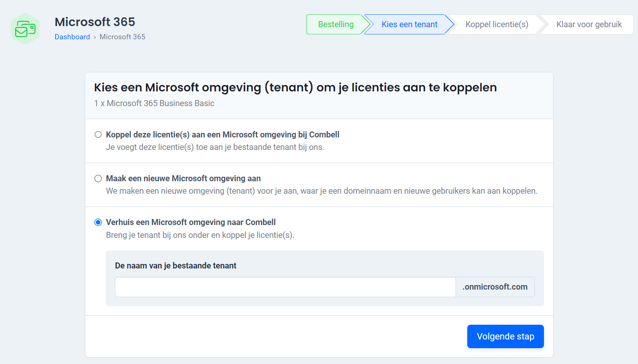Click description 'Je voegt deze licentie(s) toe'
Viewport: 638px width, 364px height.
tap(215, 147)
